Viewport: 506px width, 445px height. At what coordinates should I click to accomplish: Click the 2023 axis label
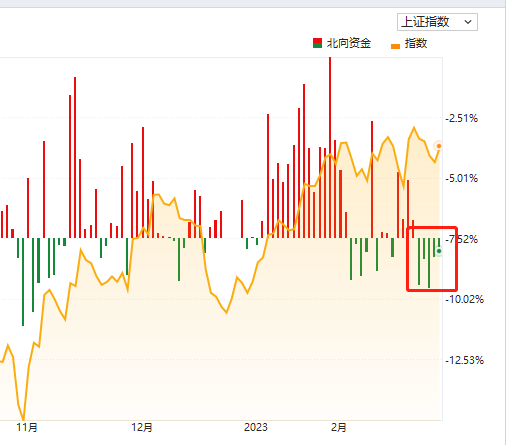point(256,427)
